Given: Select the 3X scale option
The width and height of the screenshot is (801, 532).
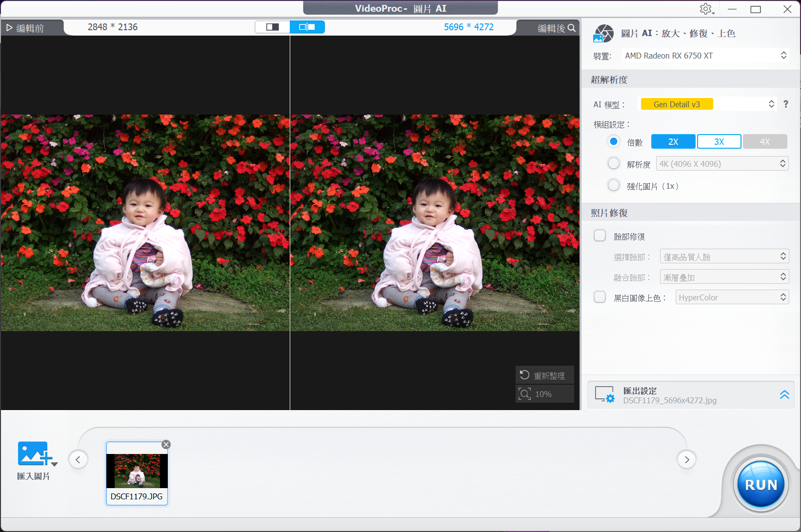Looking at the screenshot, I should (x=719, y=142).
